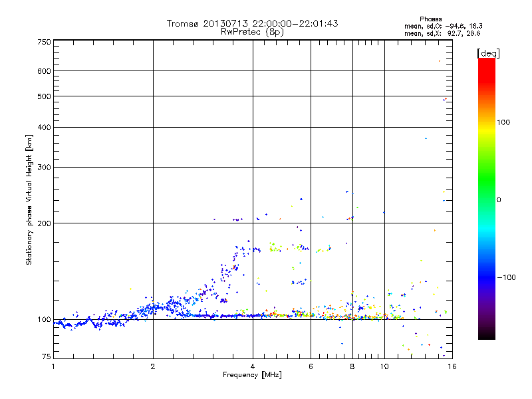Click the '100' colorbar tick label
Image resolution: width=532 pixels, height=399 pixels.
[503, 122]
